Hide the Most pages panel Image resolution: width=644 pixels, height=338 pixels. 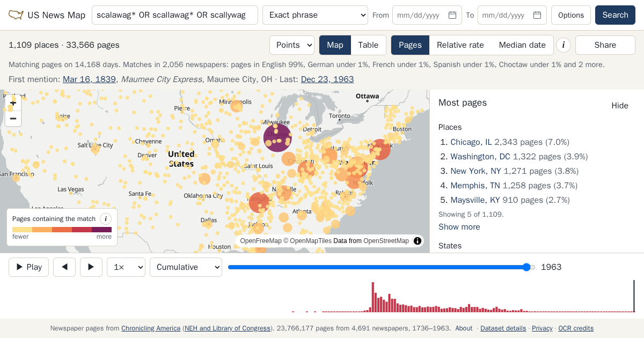[x=620, y=106]
